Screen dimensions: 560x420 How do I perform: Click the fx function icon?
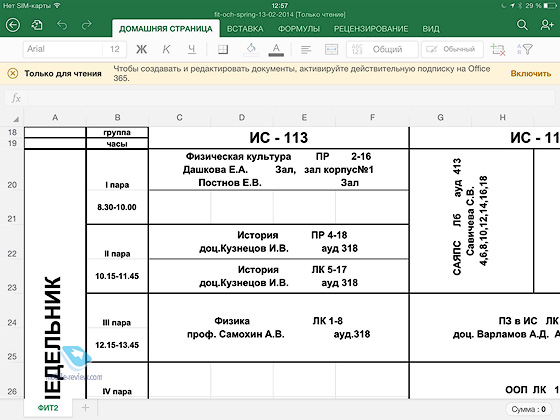tap(16, 98)
